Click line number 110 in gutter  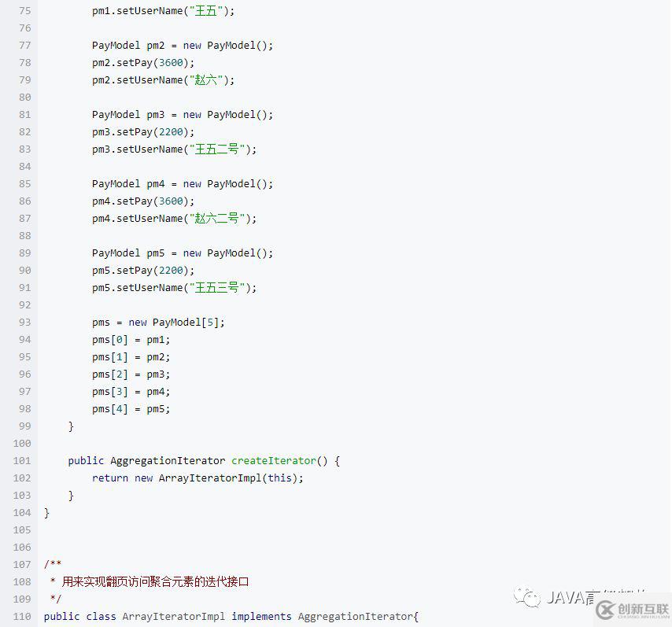click(22, 617)
